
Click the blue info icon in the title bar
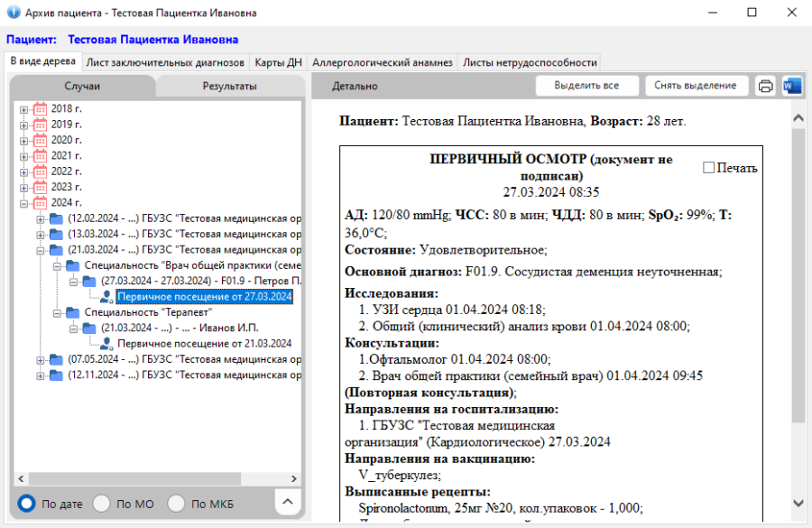14,12
